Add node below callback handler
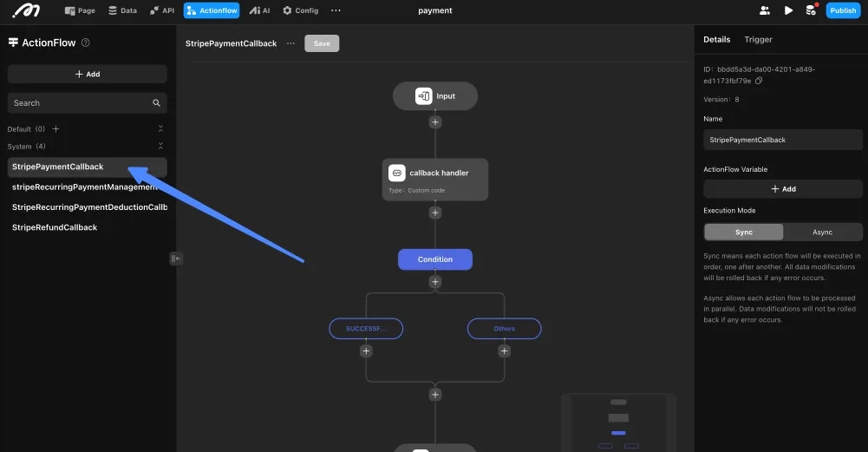 [x=435, y=213]
